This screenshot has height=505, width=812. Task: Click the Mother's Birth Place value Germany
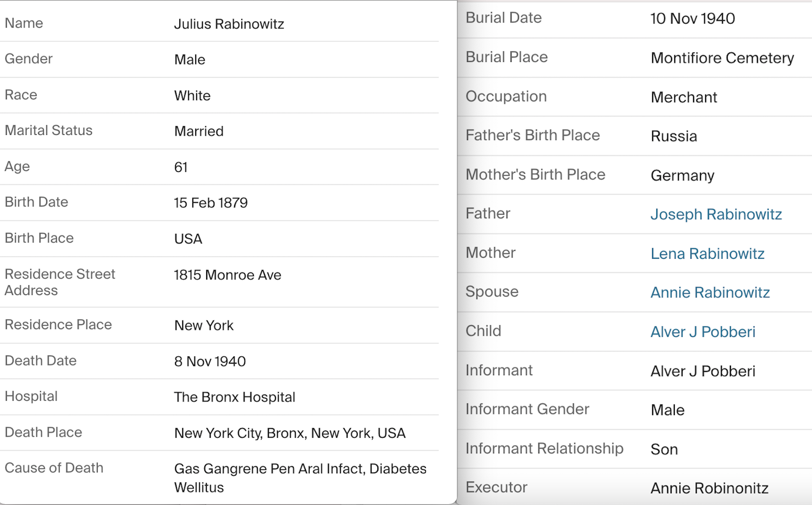pos(682,175)
